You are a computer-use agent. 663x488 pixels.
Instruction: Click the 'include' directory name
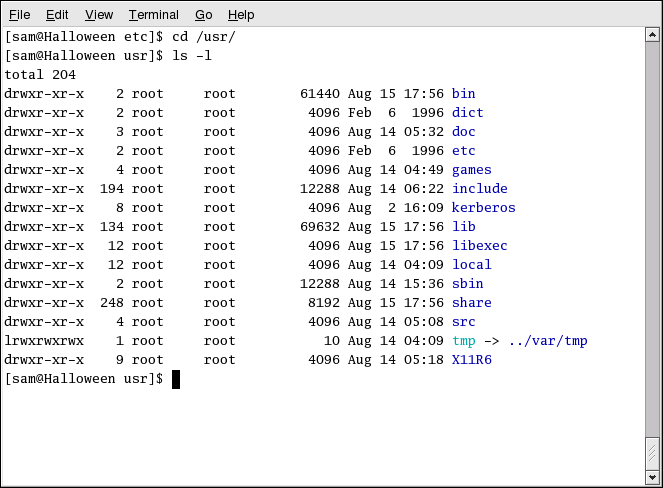[480, 189]
